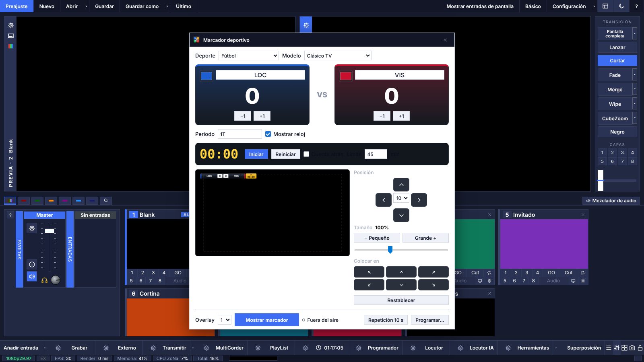Take a snapshot with camera icon
The height and width of the screenshot is (362, 644).
point(632,348)
